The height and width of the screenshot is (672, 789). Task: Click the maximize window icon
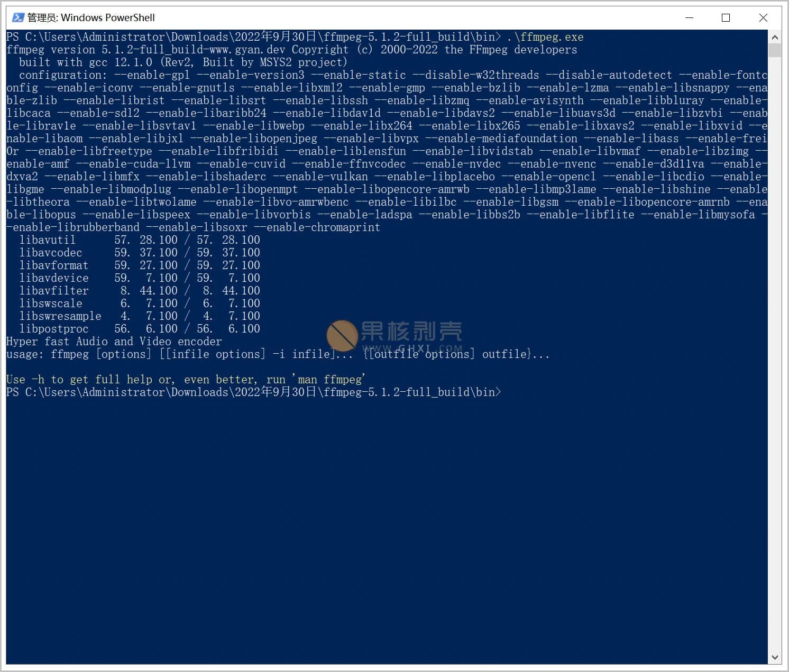[726, 17]
